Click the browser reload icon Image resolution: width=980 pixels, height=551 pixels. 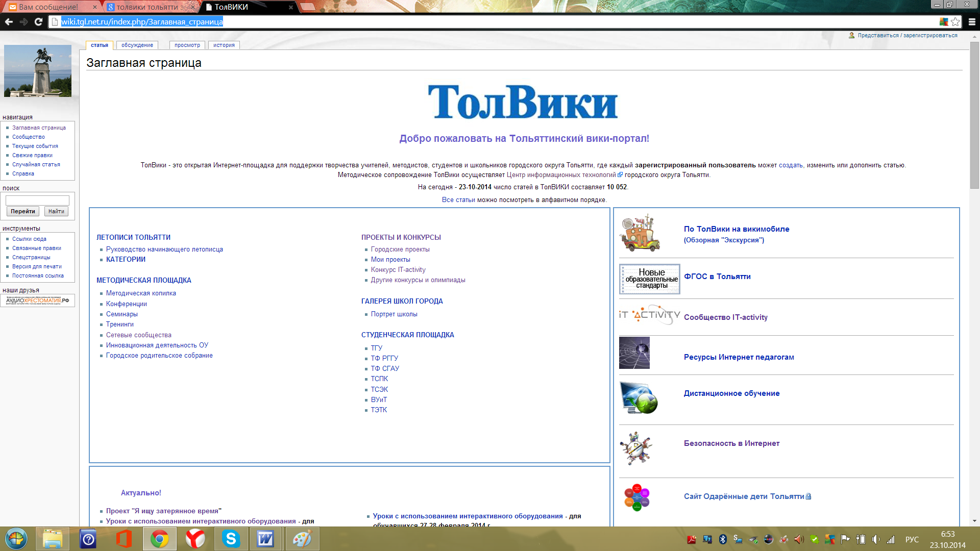click(x=38, y=21)
